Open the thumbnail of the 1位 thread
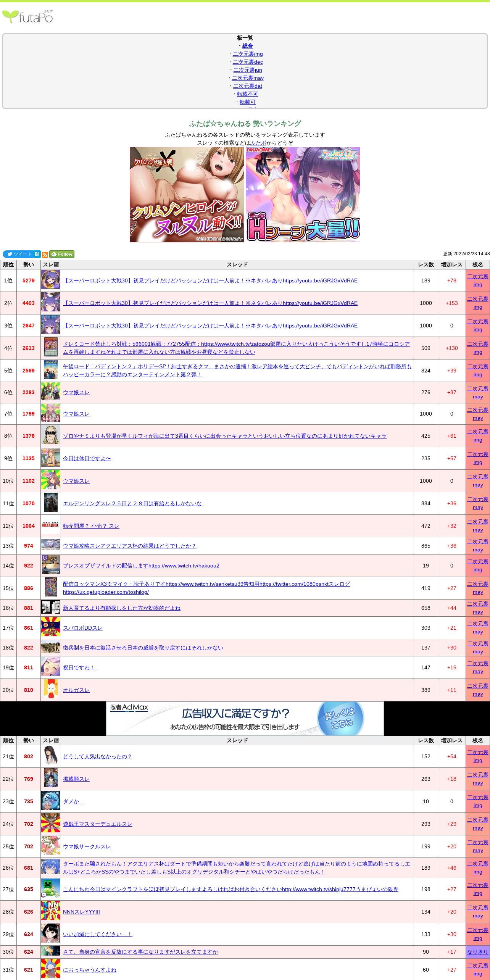The height and width of the screenshot is (980, 490). 51,280
